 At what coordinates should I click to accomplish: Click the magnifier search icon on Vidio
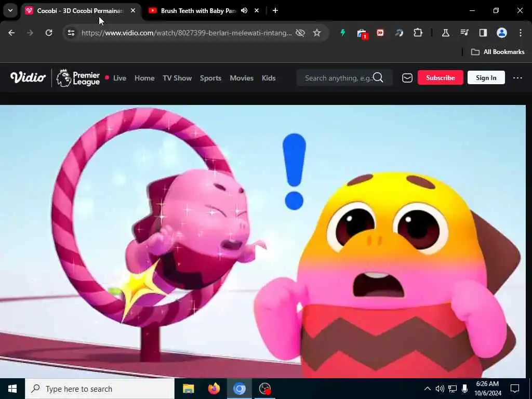(378, 78)
